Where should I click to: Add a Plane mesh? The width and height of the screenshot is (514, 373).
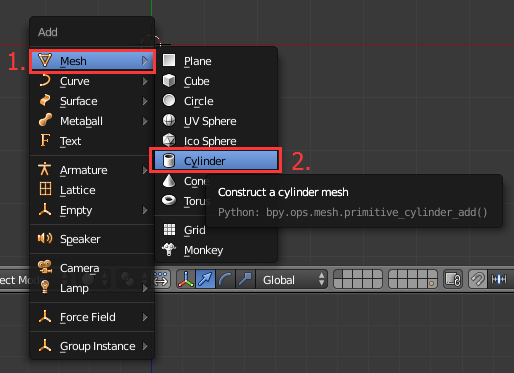(x=216, y=61)
